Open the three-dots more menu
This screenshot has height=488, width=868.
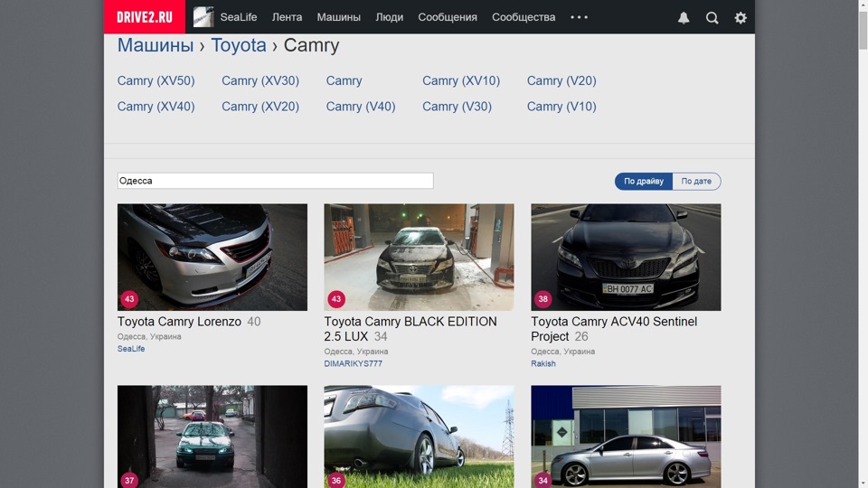coord(579,17)
